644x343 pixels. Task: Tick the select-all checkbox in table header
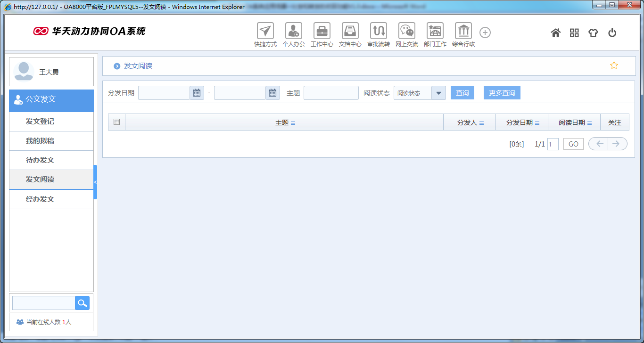tap(116, 122)
